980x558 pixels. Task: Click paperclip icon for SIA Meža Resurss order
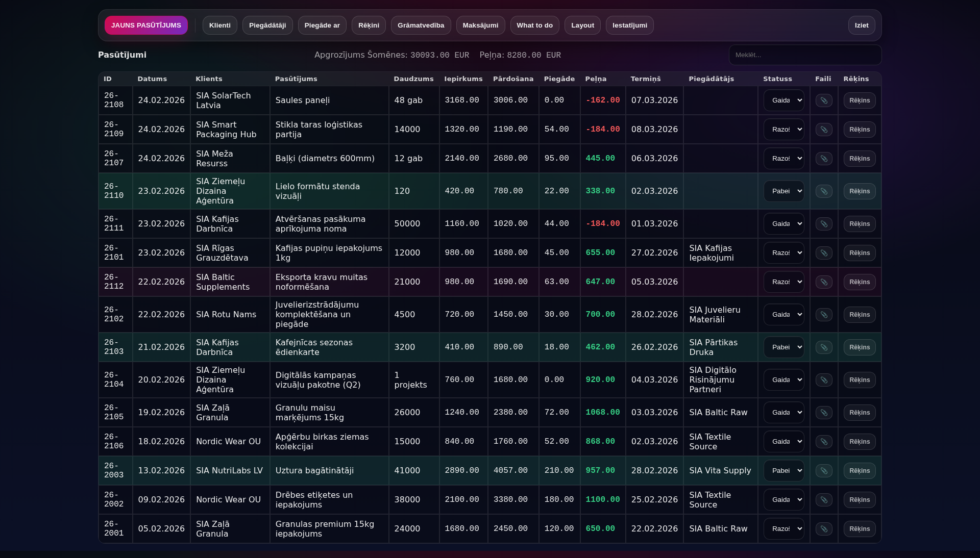point(824,159)
